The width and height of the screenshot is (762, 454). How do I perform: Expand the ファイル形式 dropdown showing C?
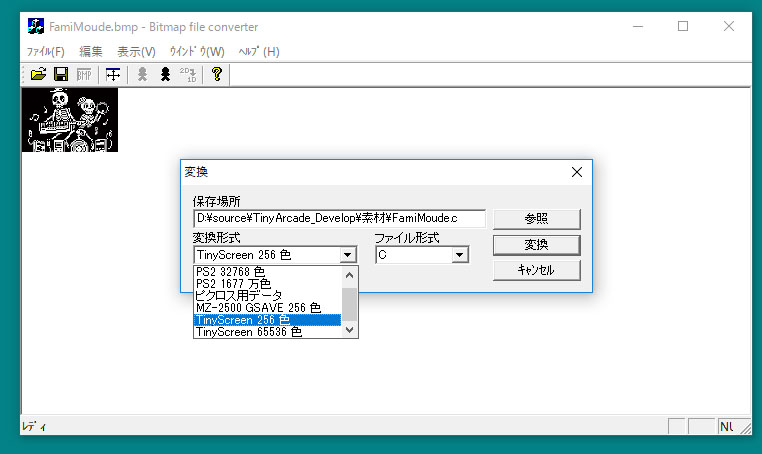[459, 255]
